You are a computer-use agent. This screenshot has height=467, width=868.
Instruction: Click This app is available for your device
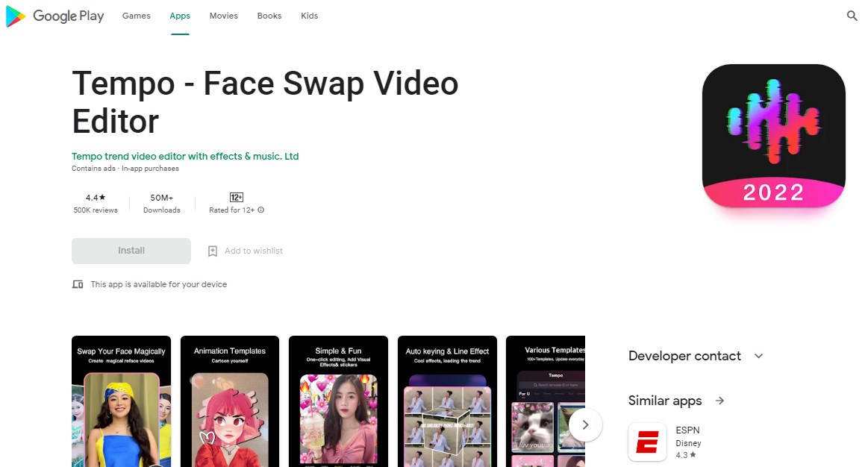(159, 284)
